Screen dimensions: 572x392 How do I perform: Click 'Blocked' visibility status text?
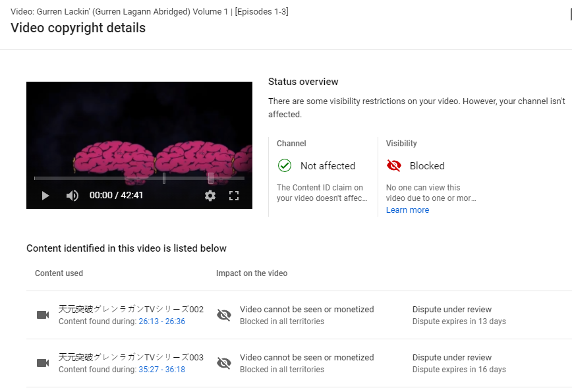pos(427,166)
